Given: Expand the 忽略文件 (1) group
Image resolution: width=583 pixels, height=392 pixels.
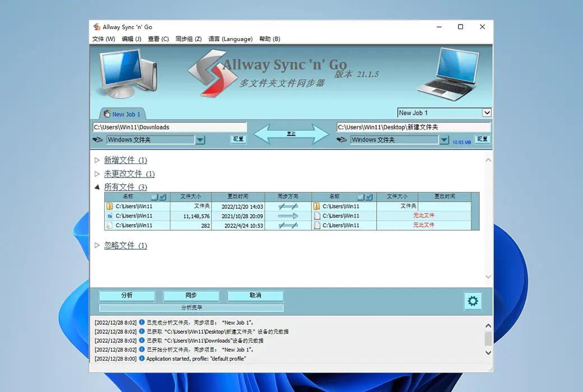Looking at the screenshot, I should click(97, 245).
